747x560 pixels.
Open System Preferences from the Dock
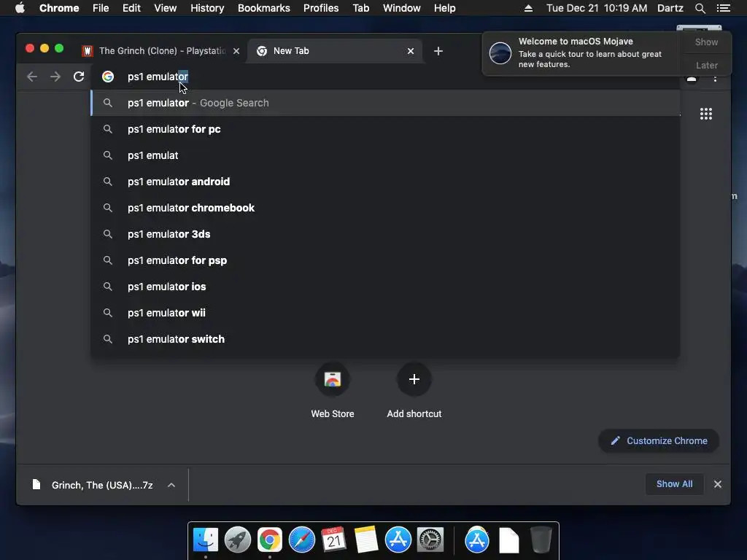(x=430, y=540)
